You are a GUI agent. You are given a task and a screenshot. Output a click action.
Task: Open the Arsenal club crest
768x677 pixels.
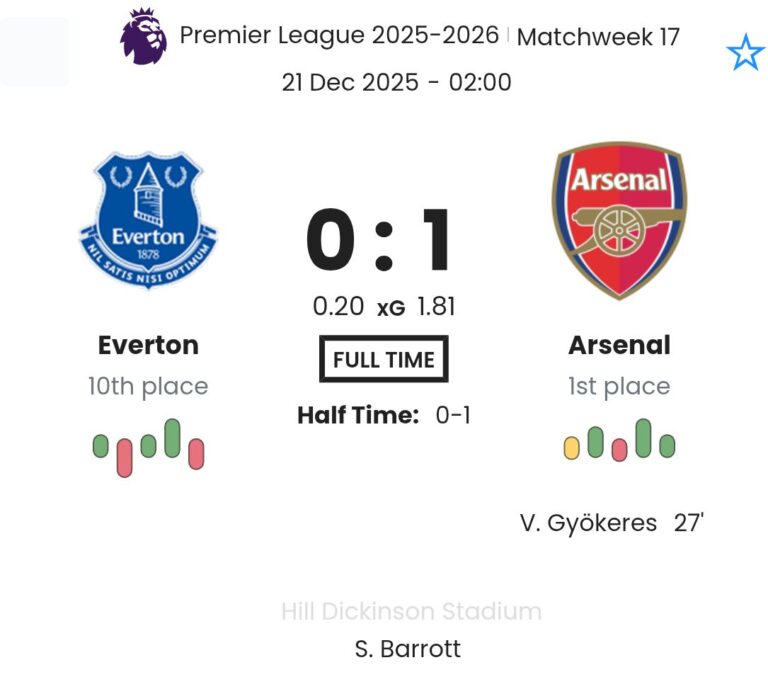(x=619, y=220)
